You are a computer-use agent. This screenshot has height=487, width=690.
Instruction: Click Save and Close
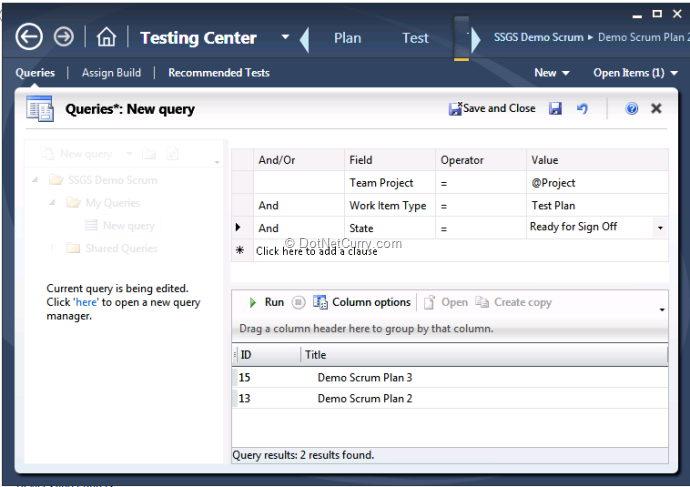[x=493, y=109]
